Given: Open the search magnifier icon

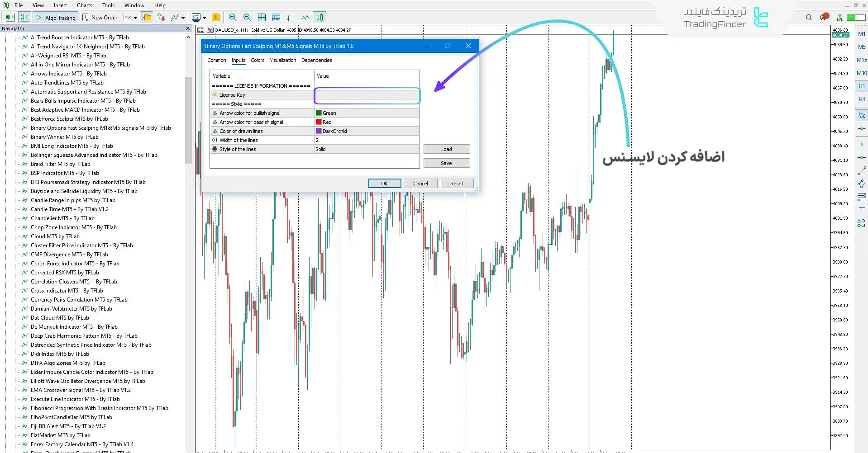Looking at the screenshot, I should pos(809,18).
